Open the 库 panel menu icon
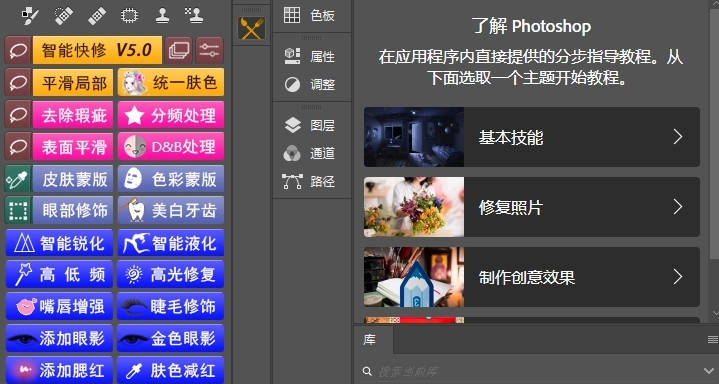The height and width of the screenshot is (384, 719). pyautogui.click(x=712, y=339)
